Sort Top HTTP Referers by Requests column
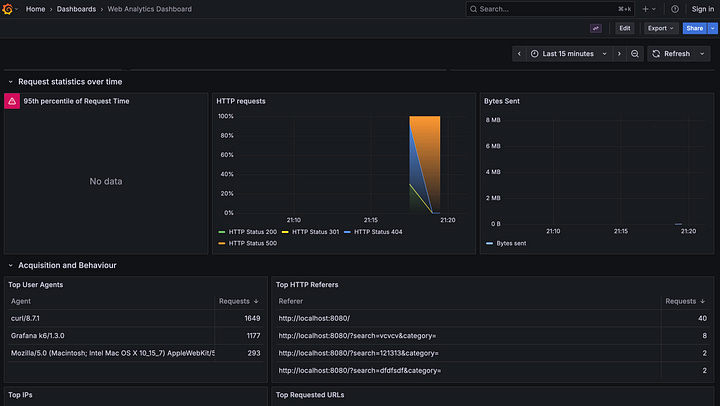Viewport: 720px width, 406px height. click(685, 301)
